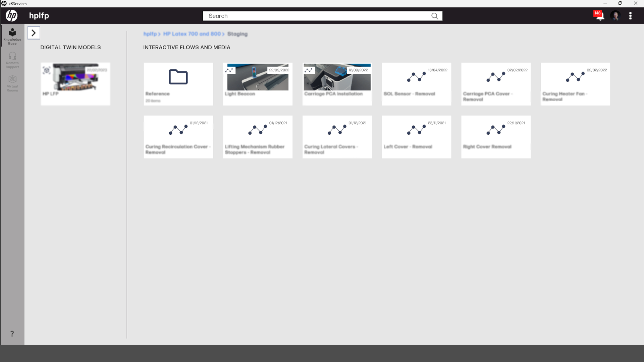Open the Light Beacon interactive flow
The image size is (644, 362).
point(257,84)
